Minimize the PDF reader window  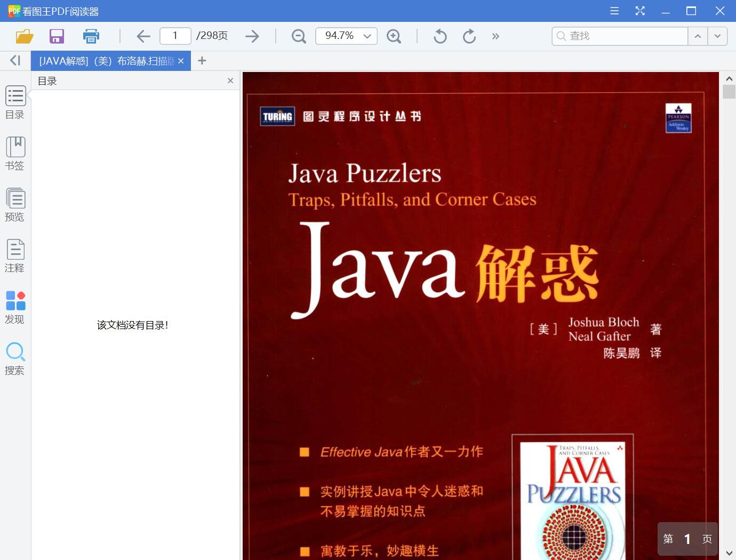click(666, 11)
